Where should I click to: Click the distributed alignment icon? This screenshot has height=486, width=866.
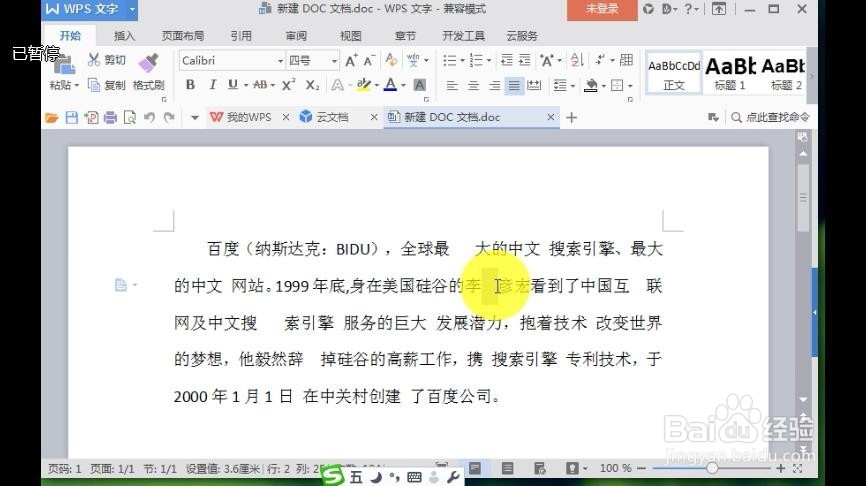(534, 85)
